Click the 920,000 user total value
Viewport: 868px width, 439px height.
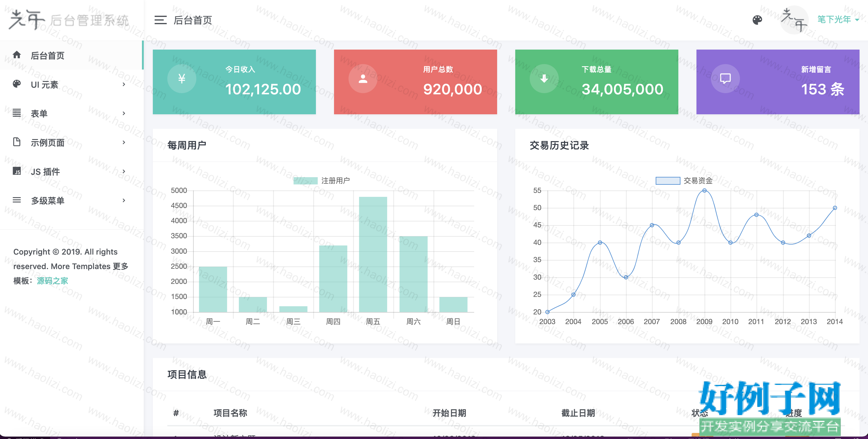452,89
